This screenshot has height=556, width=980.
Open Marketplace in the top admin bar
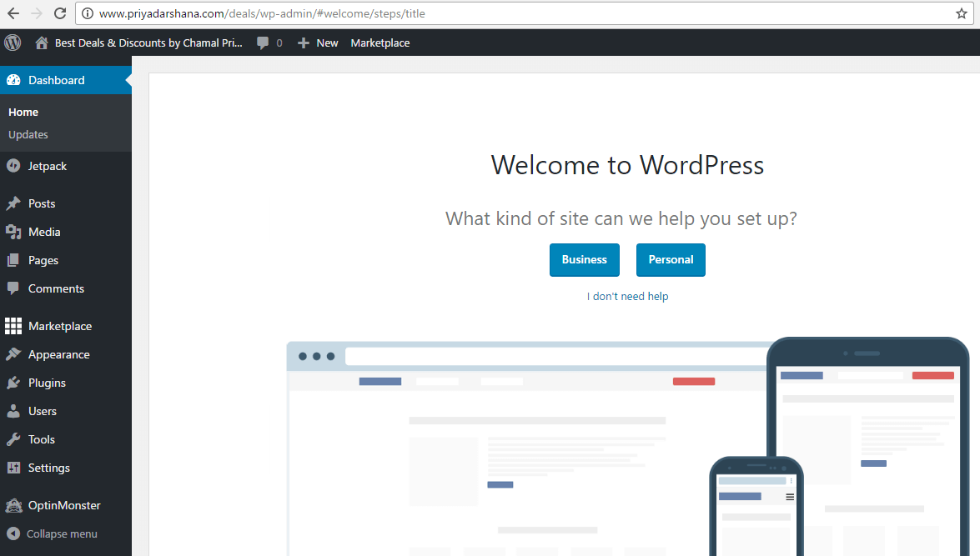[x=380, y=43]
